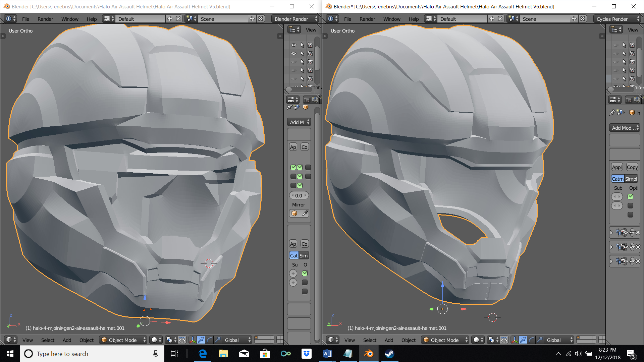Click properties editor type icon, left window

(x=292, y=100)
